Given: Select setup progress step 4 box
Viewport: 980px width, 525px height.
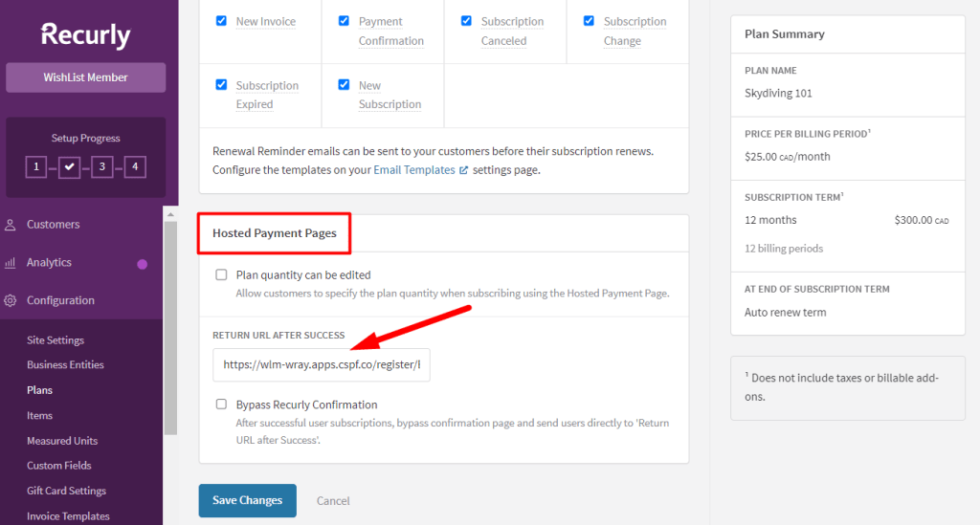Looking at the screenshot, I should click(135, 167).
